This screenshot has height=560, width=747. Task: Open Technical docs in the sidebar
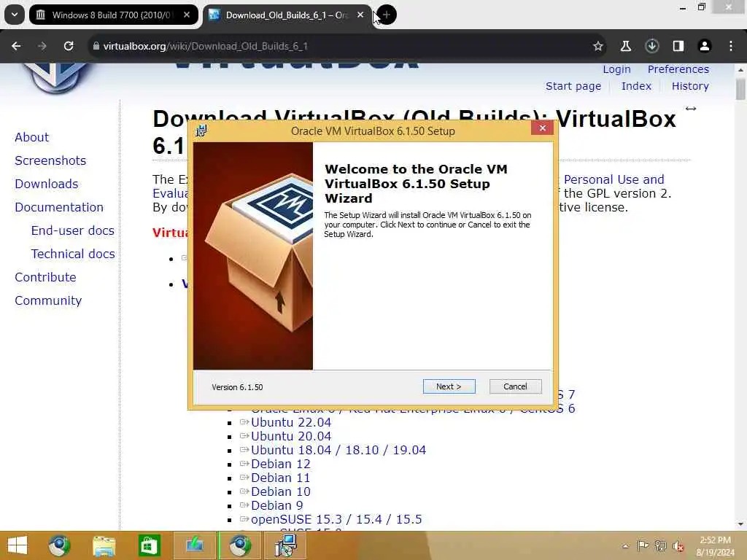73,254
